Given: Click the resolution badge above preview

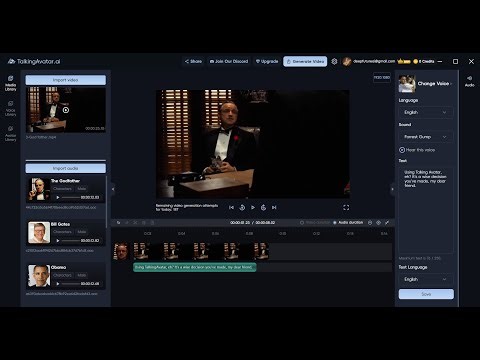Looking at the screenshot, I should (x=382, y=77).
